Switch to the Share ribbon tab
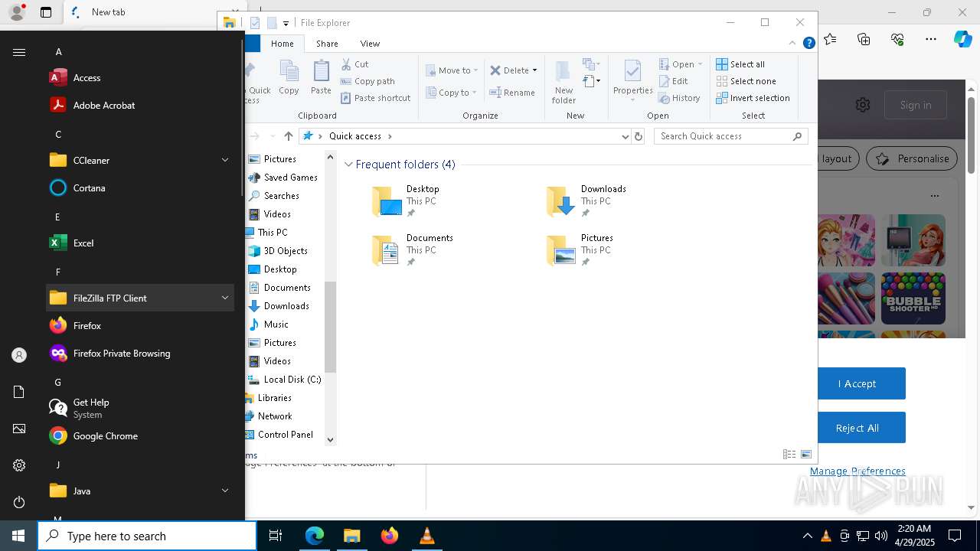Screen dimensions: 980x551 [x=327, y=44]
